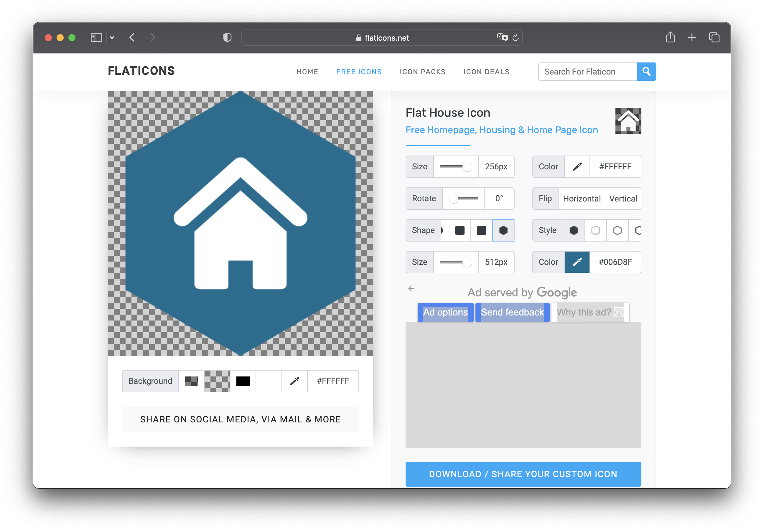Click the Send feedback button
Screen dimensions: 764x532
point(512,312)
